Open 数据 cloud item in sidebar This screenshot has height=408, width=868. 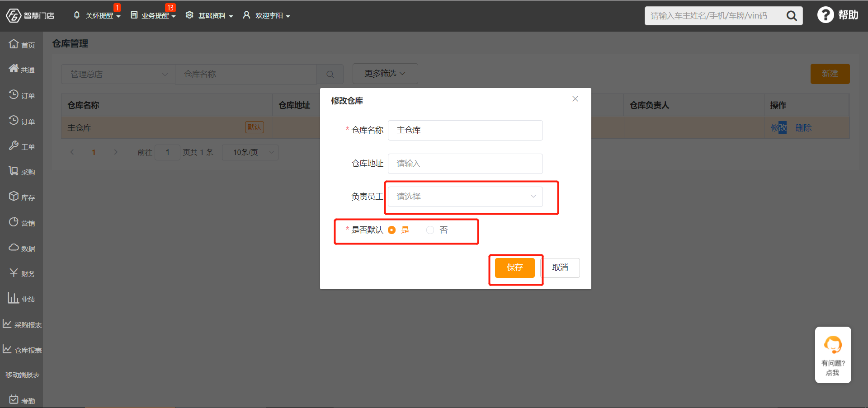(22, 248)
